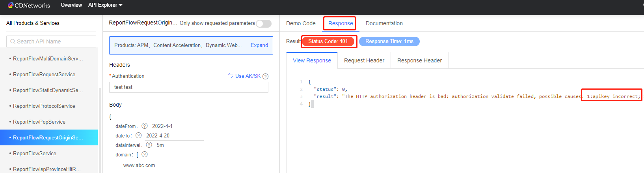Toggle Only show requested parameters switch
The height and width of the screenshot is (173, 644).
pos(264,24)
